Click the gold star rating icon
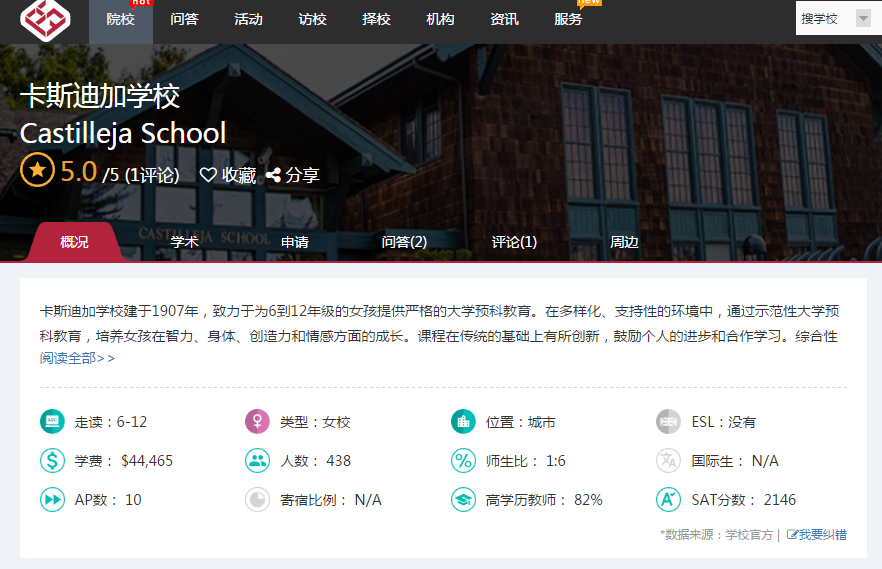 [37, 170]
